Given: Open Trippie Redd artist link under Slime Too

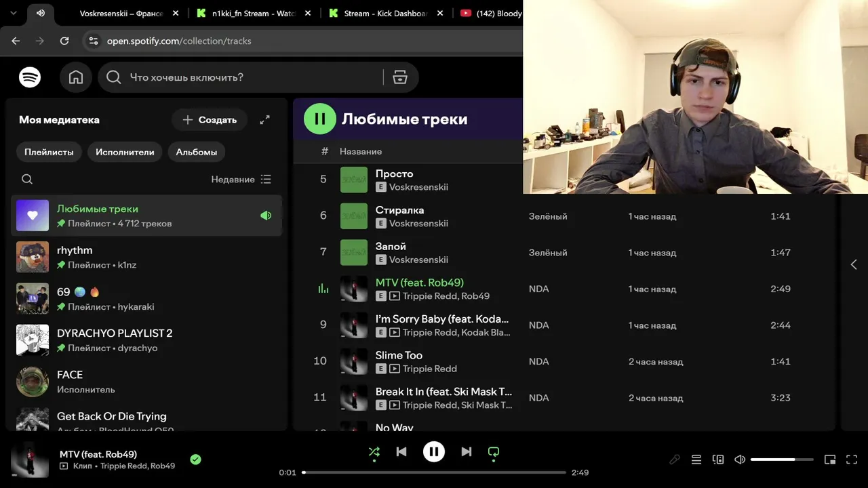Looking at the screenshot, I should coord(430,369).
